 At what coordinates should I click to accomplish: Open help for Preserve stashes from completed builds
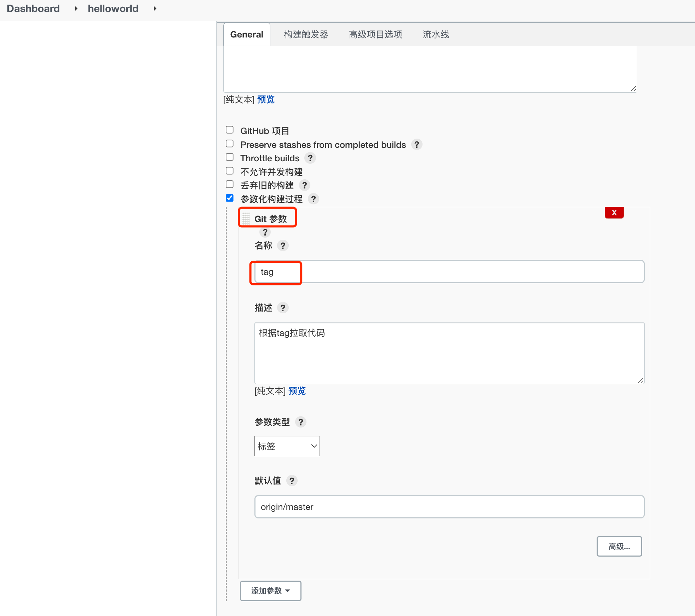417,145
